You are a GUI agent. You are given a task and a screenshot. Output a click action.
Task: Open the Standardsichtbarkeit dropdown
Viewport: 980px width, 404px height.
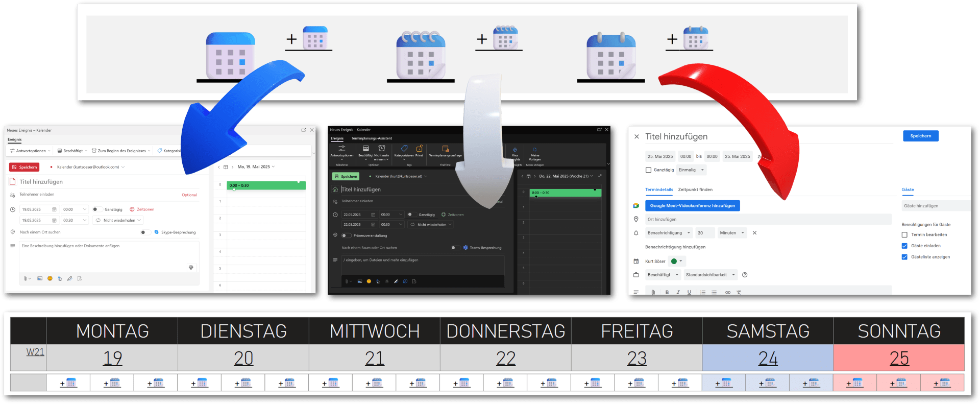click(710, 275)
